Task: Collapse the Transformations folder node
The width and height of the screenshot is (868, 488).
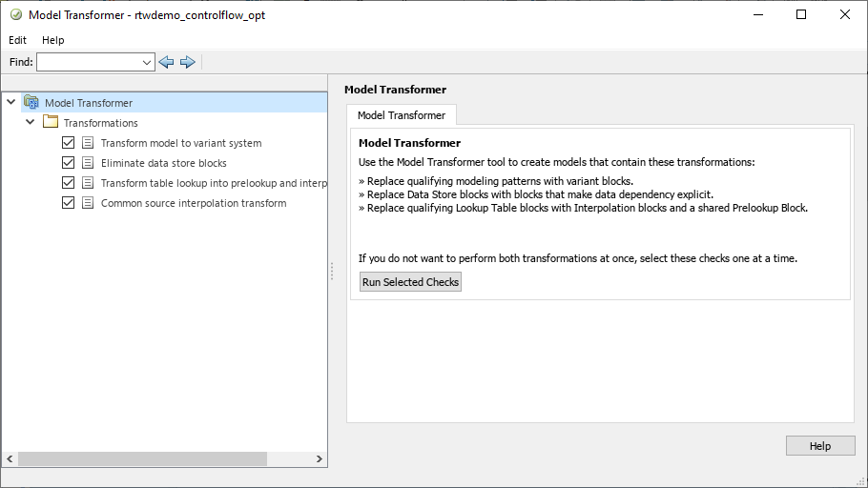Action: pos(31,122)
